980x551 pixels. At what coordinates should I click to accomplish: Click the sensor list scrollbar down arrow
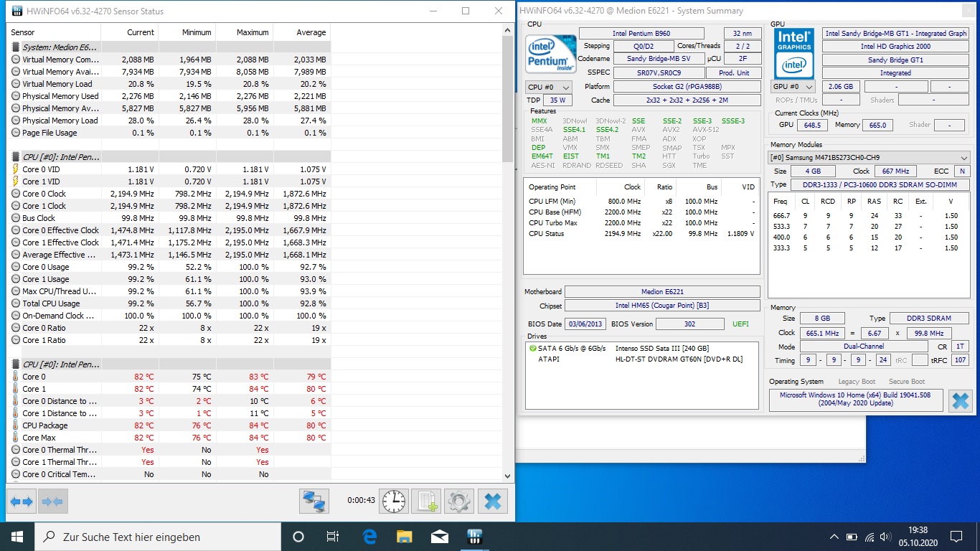509,475
